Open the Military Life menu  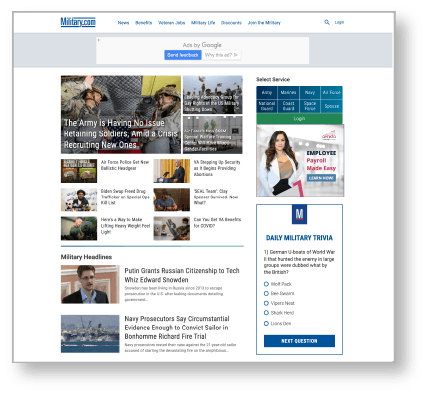(x=203, y=23)
